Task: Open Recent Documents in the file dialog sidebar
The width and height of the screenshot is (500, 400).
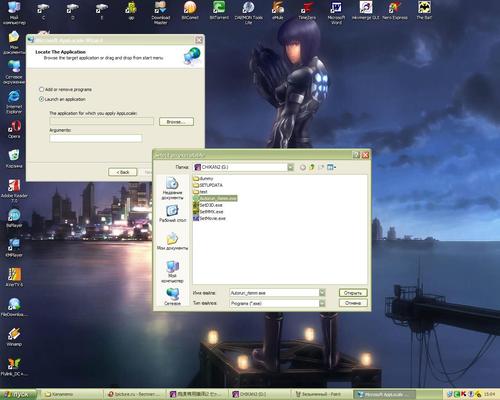Action: tap(172, 188)
